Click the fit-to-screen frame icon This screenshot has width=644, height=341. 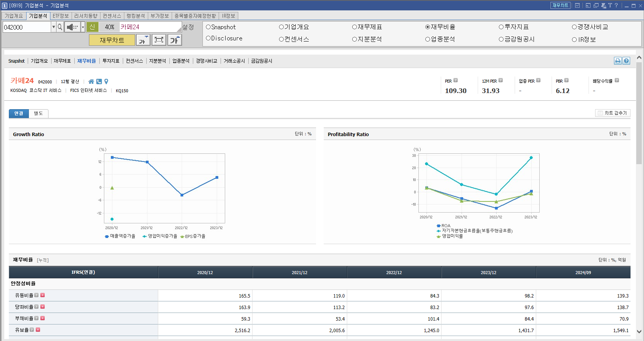(159, 40)
